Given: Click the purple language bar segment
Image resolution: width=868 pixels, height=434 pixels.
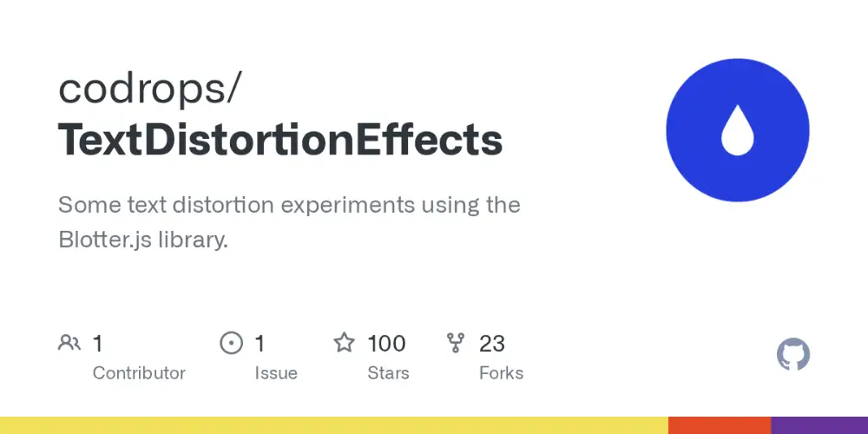Looking at the screenshot, I should click(x=819, y=425).
